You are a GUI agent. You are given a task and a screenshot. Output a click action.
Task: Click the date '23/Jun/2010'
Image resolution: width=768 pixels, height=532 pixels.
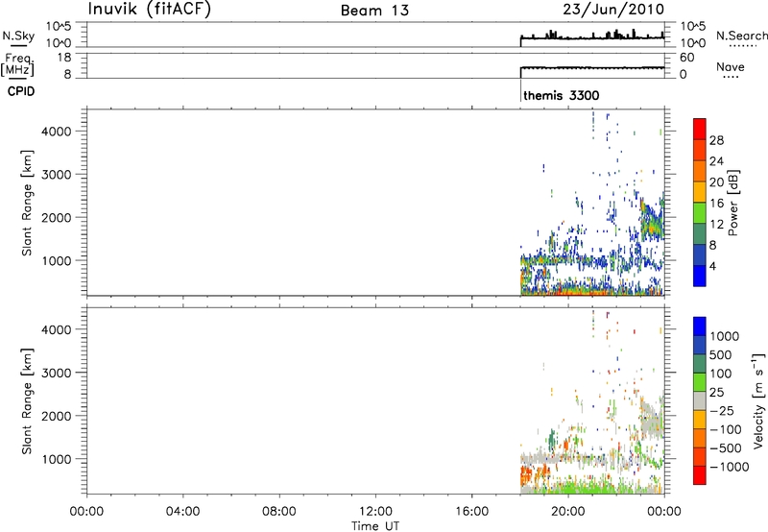click(613, 10)
